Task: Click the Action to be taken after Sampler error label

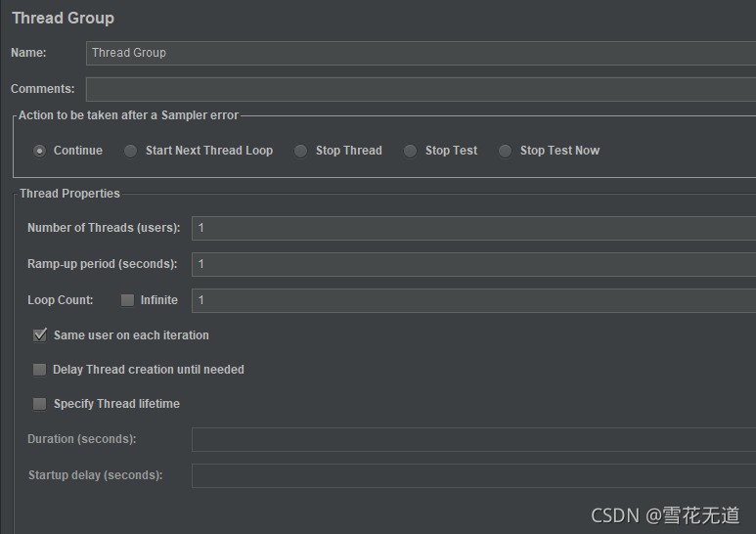Action: 129,115
